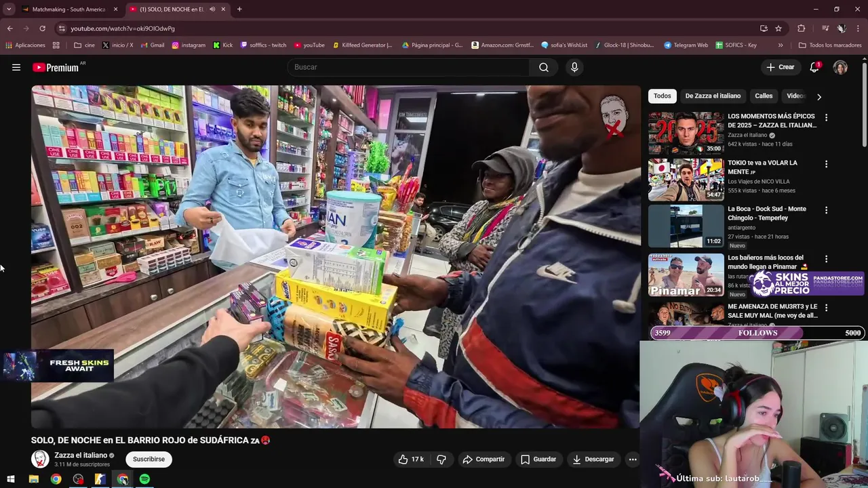Open Counter-Strike icon in the taskbar
Screen dimensions: 868x488
100,479
